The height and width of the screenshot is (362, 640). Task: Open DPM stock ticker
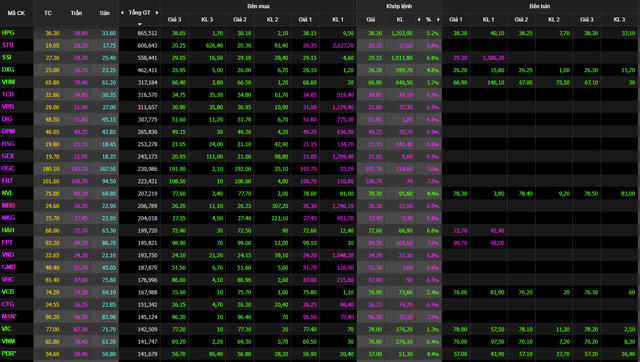pos(8,131)
